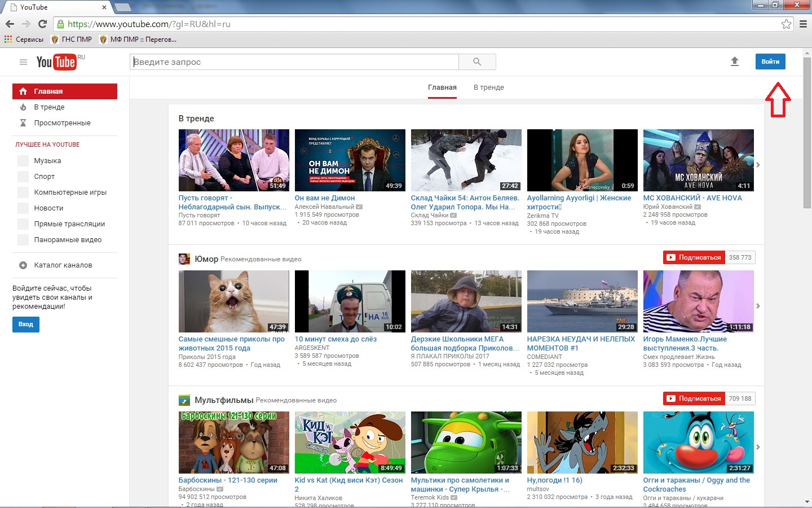Viewport: 812px width, 508px height.
Task: Click the Новости category icon
Action: click(23, 208)
